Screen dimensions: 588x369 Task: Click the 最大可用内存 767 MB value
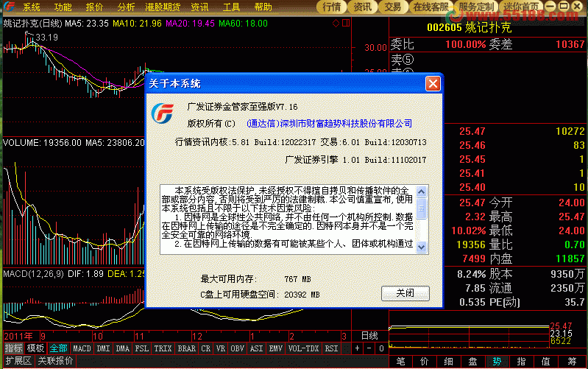click(297, 279)
